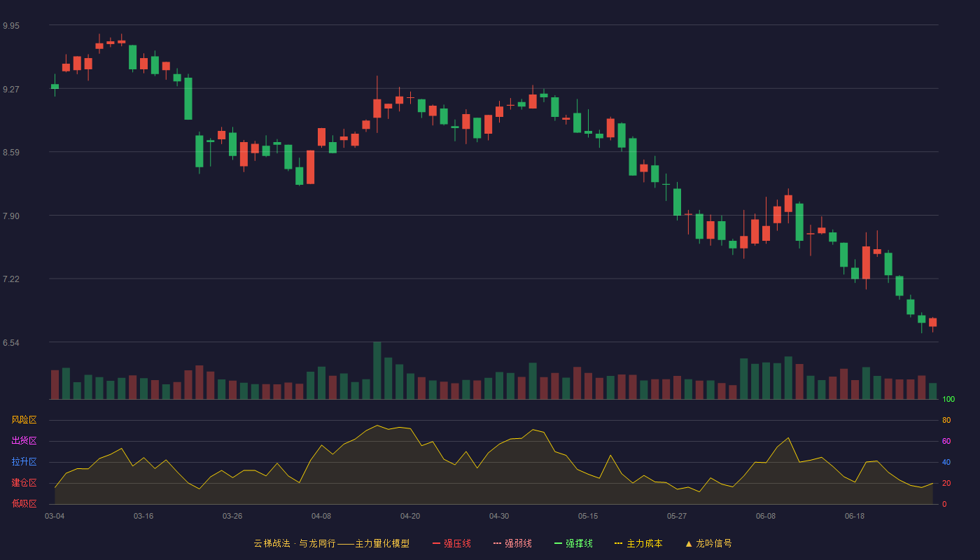
Task: Click the 7.90 price axis label
Action: [11, 216]
